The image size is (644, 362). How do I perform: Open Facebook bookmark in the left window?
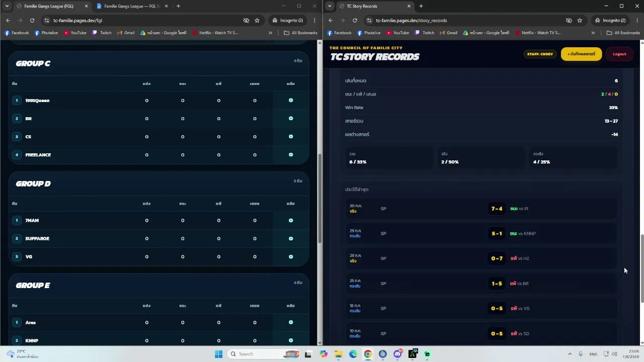(x=17, y=33)
